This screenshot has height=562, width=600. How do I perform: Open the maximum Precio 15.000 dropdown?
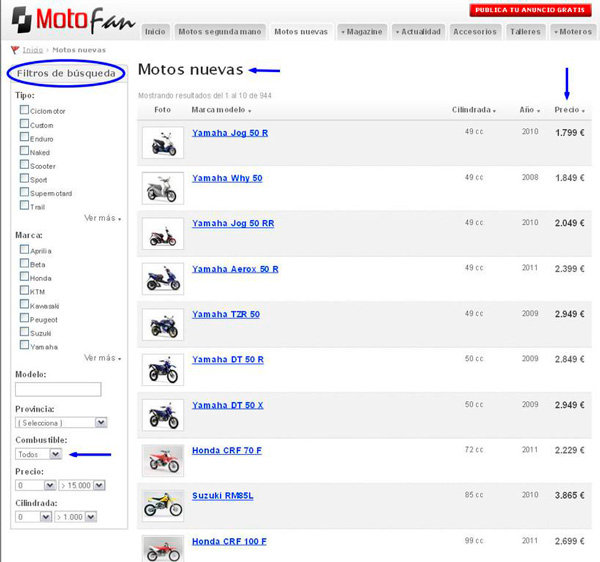tap(82, 485)
